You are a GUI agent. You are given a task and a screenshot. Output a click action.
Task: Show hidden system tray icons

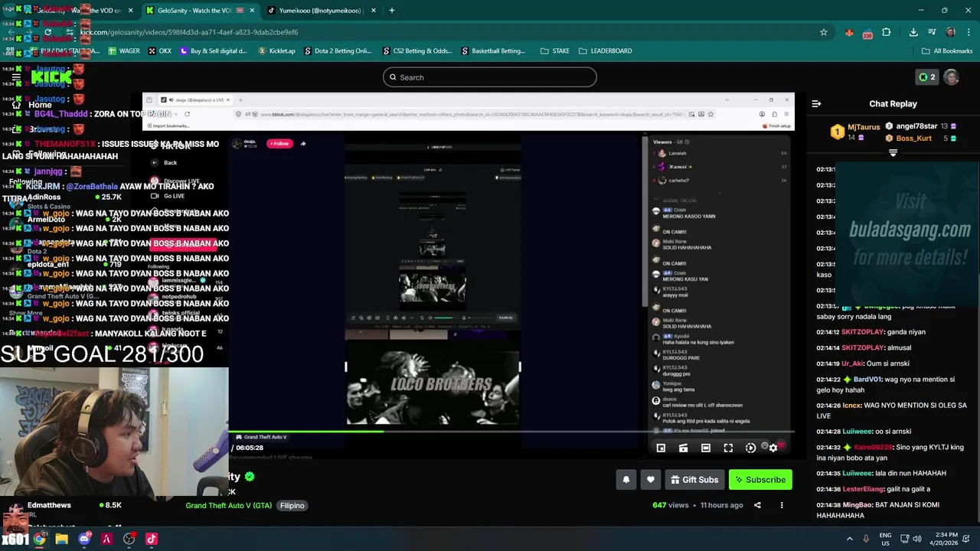pyautogui.click(x=849, y=539)
